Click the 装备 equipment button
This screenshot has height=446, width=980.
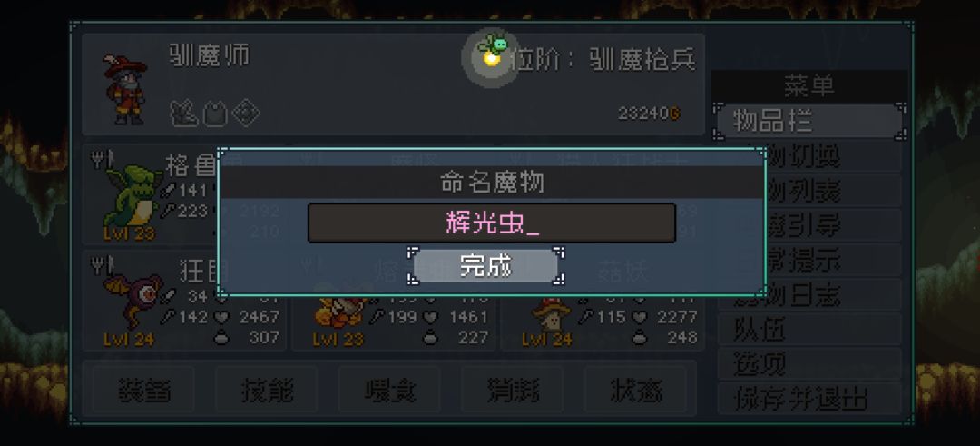143,391
